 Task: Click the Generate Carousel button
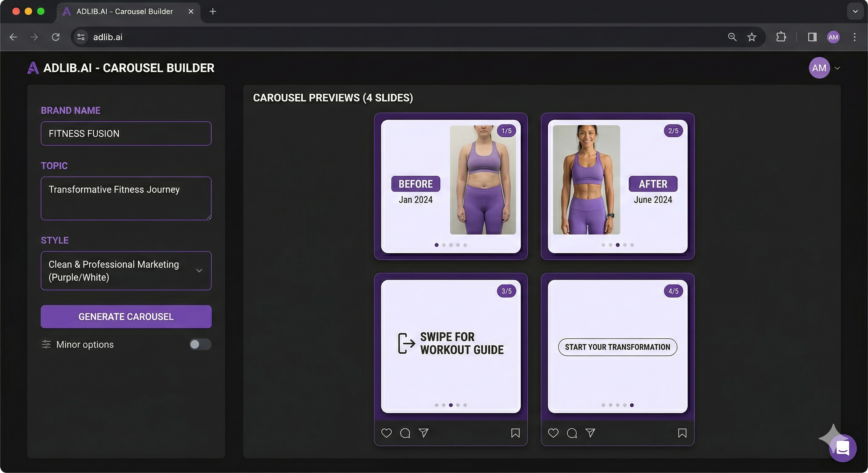point(125,317)
